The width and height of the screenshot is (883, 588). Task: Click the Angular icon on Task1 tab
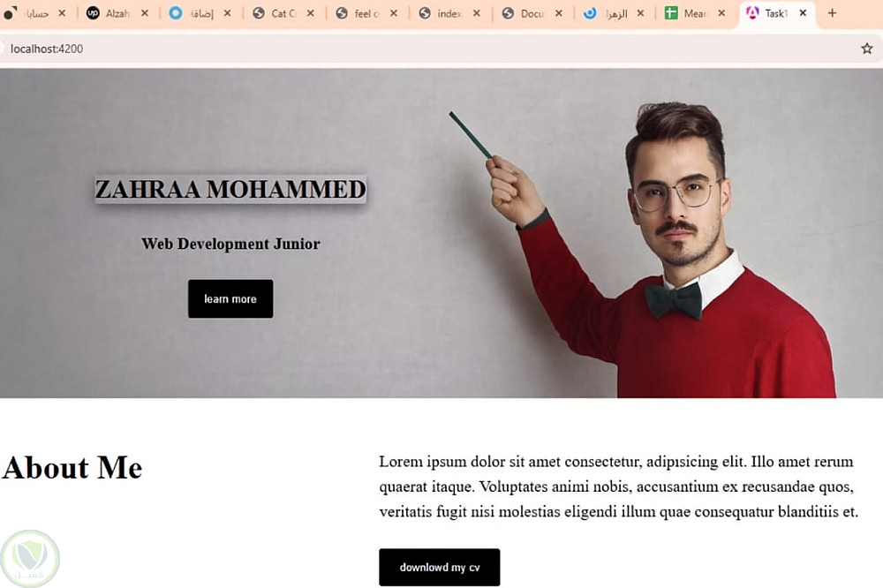pos(752,12)
